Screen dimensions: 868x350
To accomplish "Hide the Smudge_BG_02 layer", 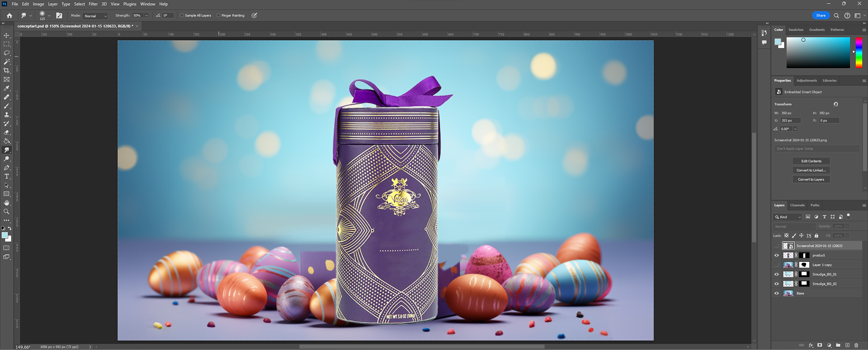I will pyautogui.click(x=777, y=284).
